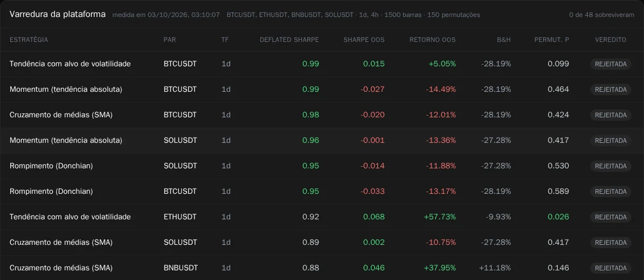Screen dimensions: 644x280
Task: Click the permutation p-value 0.026
Action: (558, 217)
